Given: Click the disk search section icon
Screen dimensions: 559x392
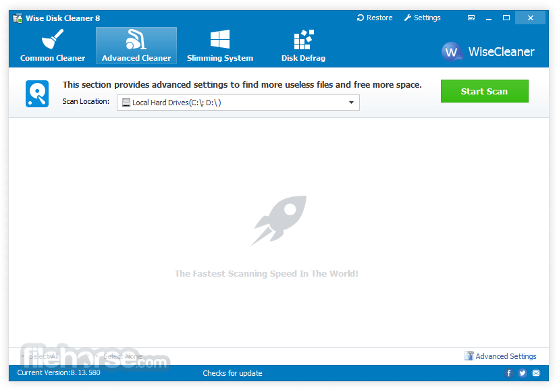Looking at the screenshot, I should pos(37,94).
